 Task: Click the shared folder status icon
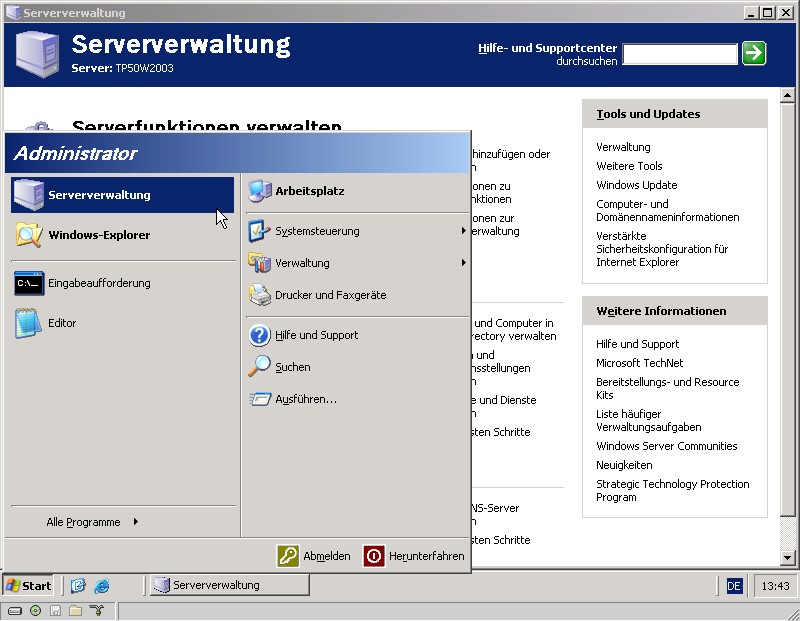point(76,610)
